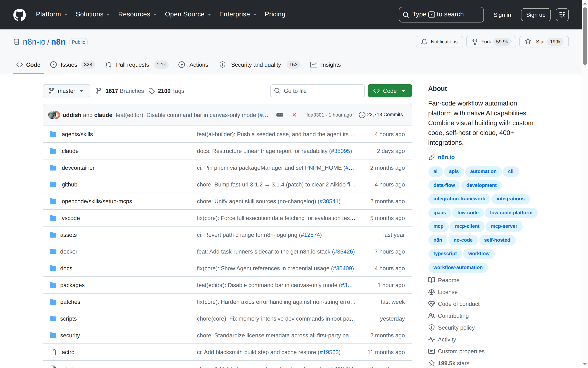This screenshot has width=588, height=368.
Task: Click the Activity pulse icon
Action: tap(431, 340)
